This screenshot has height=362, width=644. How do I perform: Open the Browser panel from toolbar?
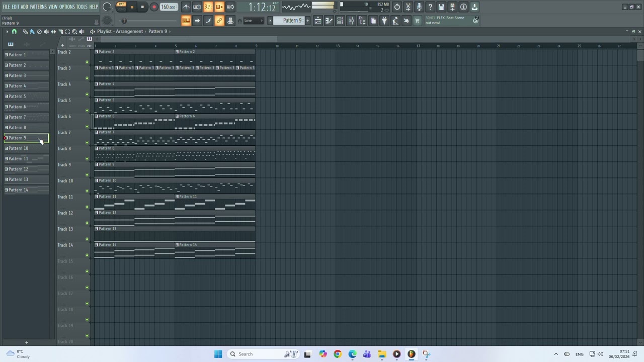coord(362,21)
